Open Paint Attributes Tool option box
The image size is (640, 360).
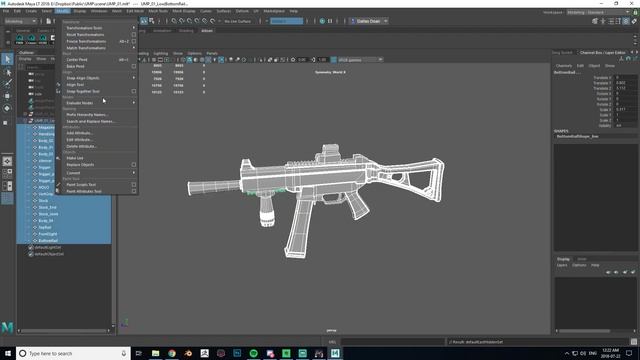coord(133,191)
